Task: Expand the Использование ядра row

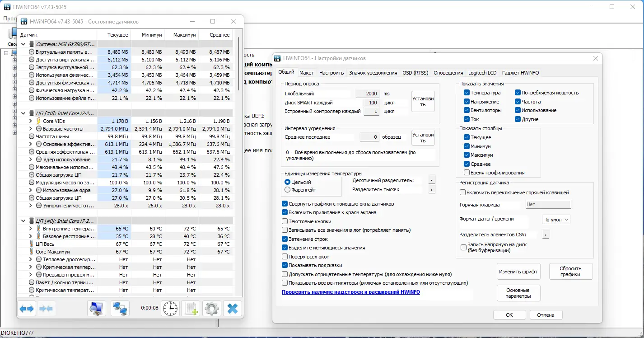Action: click(x=30, y=190)
